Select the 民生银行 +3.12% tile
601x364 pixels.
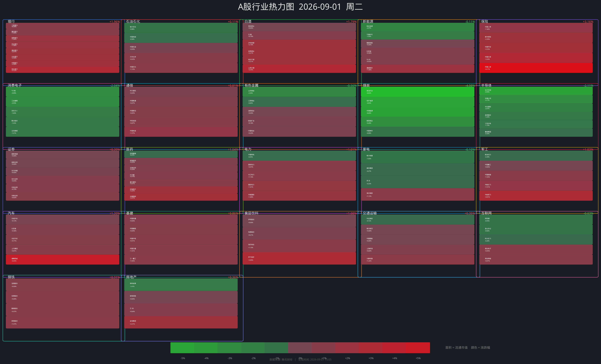62,70
